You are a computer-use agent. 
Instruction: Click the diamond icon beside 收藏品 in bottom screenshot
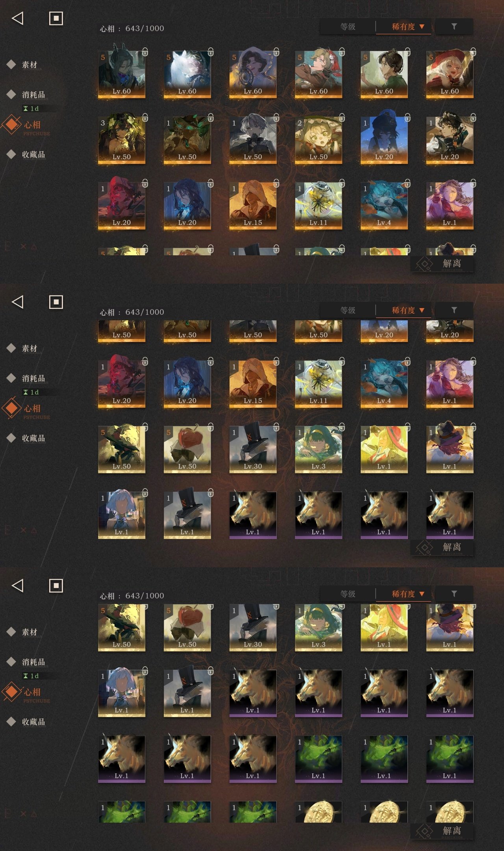pyautogui.click(x=11, y=721)
